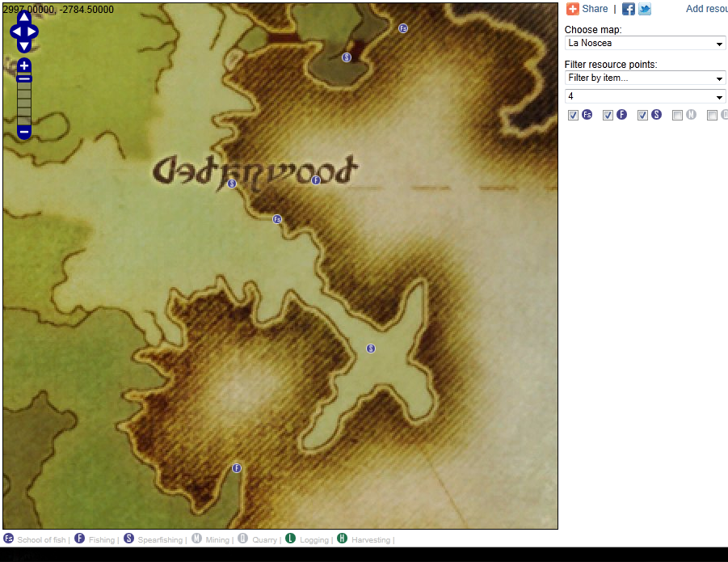Open the dropdown currently set to 4

click(x=645, y=96)
